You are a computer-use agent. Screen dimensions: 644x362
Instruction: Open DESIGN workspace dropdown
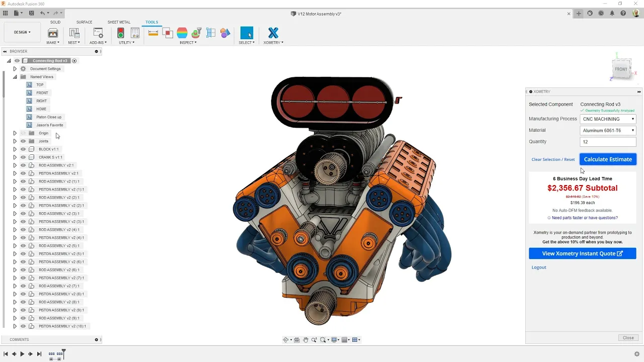tap(22, 32)
